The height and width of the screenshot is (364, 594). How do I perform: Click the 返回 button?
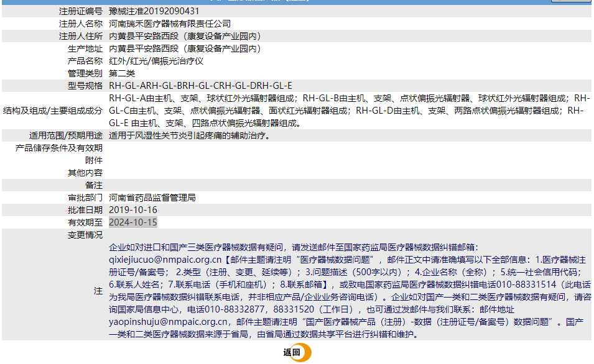(297, 353)
